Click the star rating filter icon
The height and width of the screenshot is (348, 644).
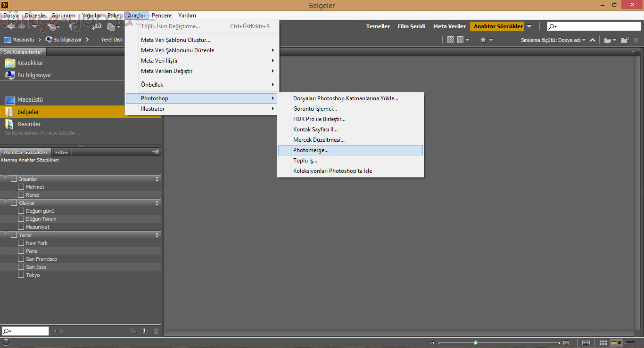pos(483,40)
